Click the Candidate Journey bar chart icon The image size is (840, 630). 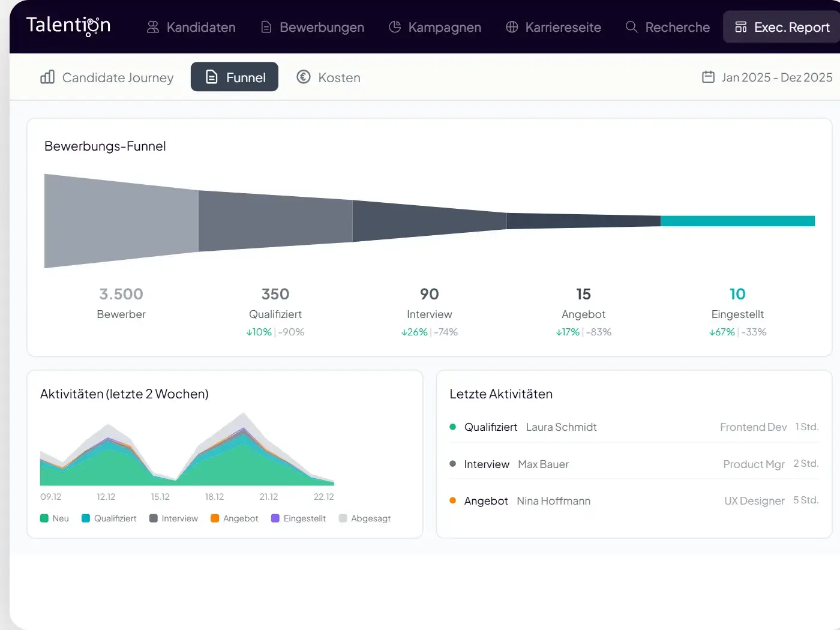coord(47,77)
